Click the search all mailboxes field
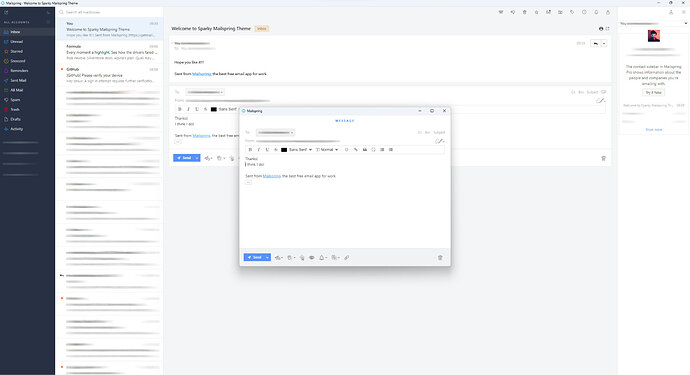The height and width of the screenshot is (375, 690). tap(110, 12)
